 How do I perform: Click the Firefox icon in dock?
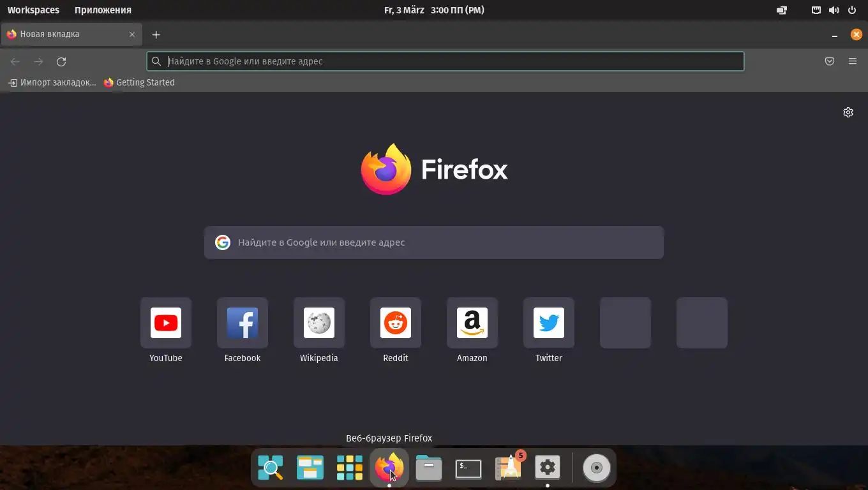click(389, 468)
